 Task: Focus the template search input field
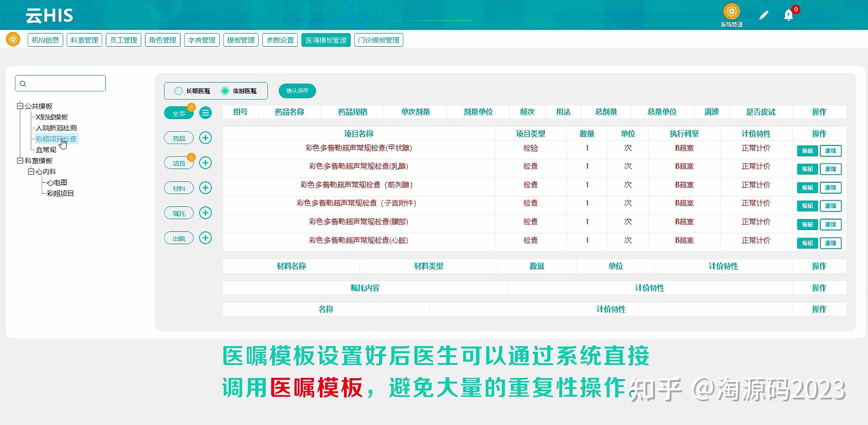click(x=60, y=83)
